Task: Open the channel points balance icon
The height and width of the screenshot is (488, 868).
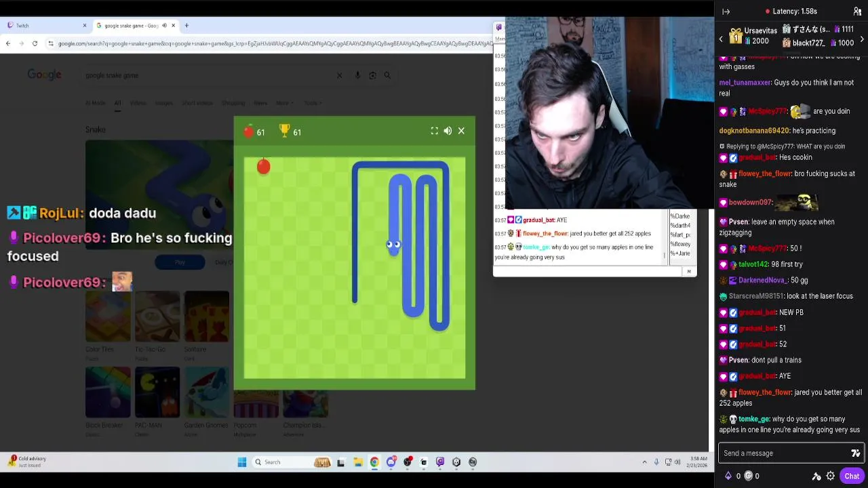Action: tap(749, 476)
